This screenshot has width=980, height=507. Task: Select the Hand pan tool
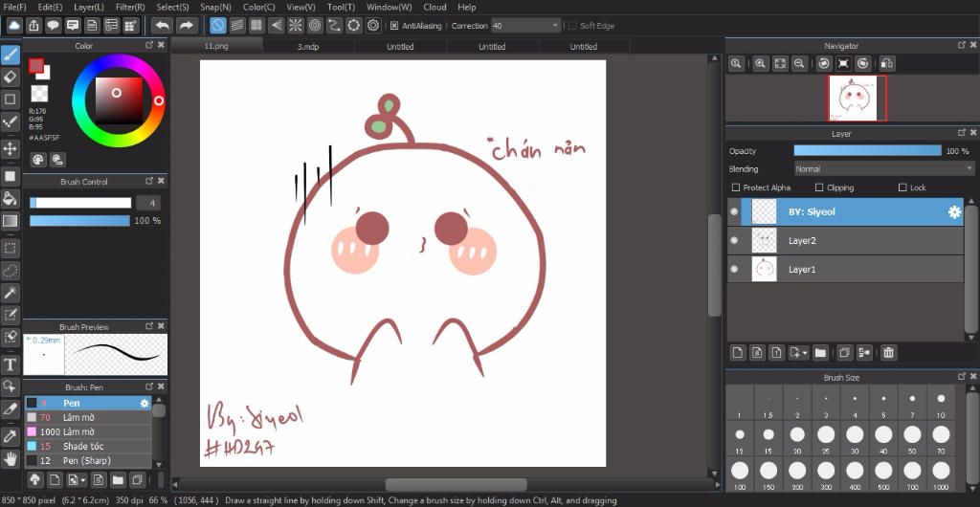point(10,459)
